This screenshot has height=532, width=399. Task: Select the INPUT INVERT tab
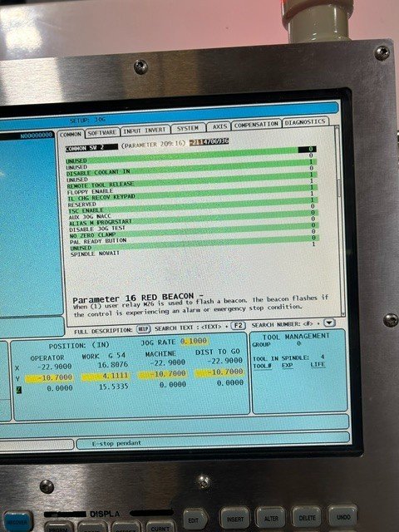click(145, 131)
